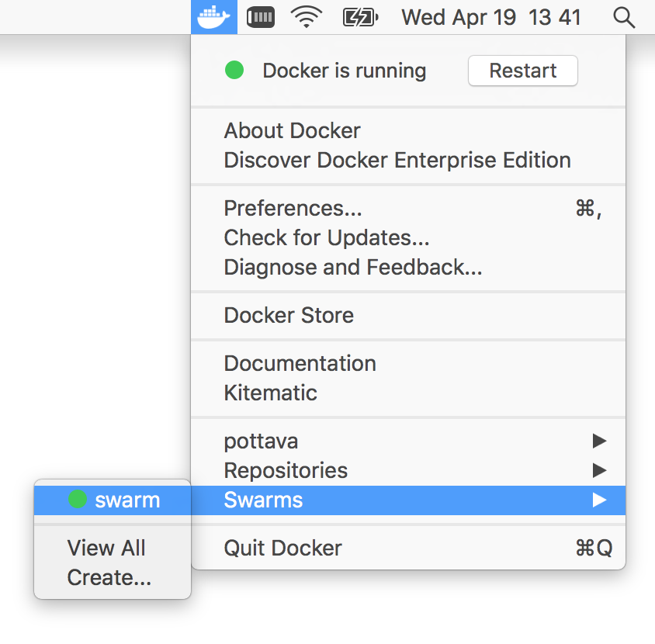Image resolution: width=655 pixels, height=644 pixels.
Task: Select Discover Docker Enterprise Edition
Action: pos(408,160)
